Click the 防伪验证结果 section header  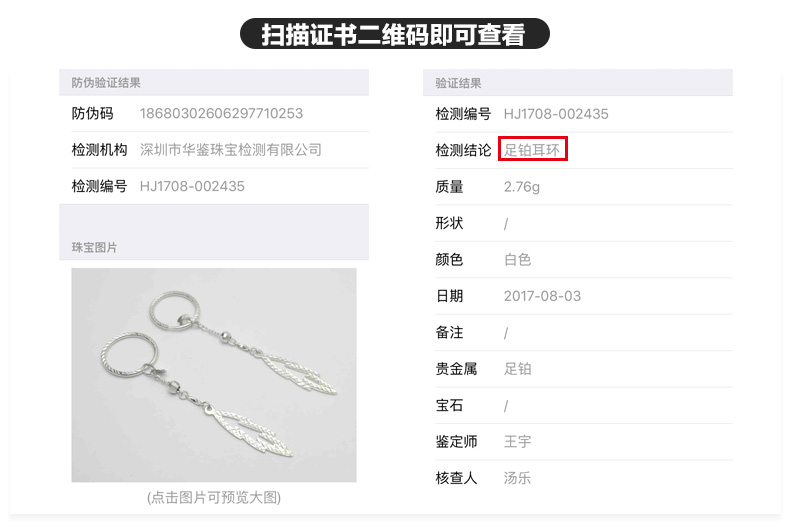106,83
